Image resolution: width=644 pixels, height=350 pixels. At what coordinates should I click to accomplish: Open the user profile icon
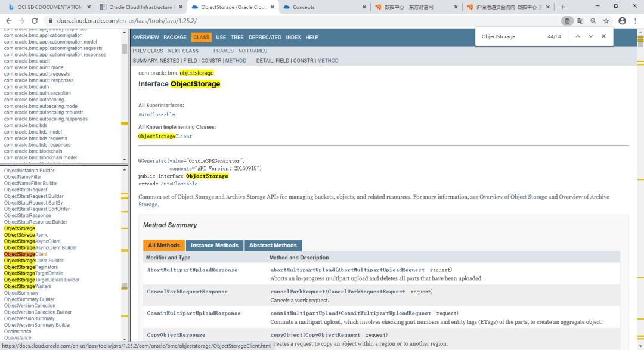pos(622,21)
